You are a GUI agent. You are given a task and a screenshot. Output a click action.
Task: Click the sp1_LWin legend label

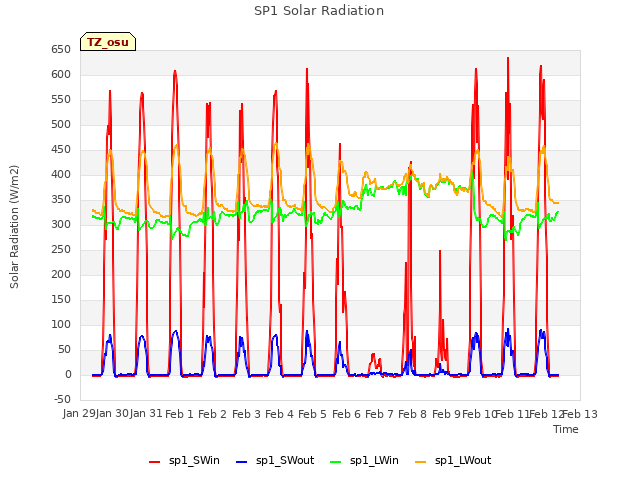tap(374, 461)
